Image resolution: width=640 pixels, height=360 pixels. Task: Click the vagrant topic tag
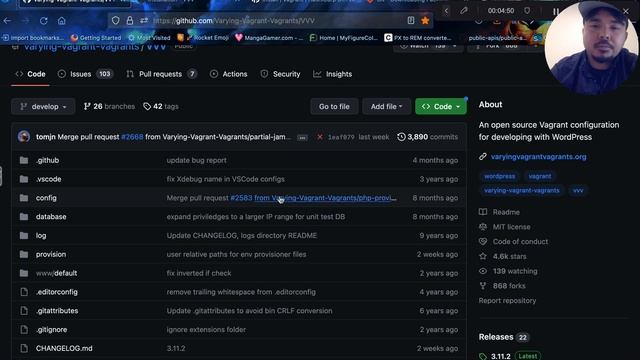click(540, 176)
